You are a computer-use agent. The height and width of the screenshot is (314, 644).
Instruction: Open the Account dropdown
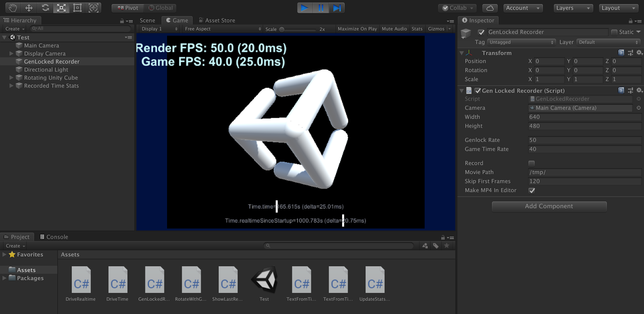[522, 8]
